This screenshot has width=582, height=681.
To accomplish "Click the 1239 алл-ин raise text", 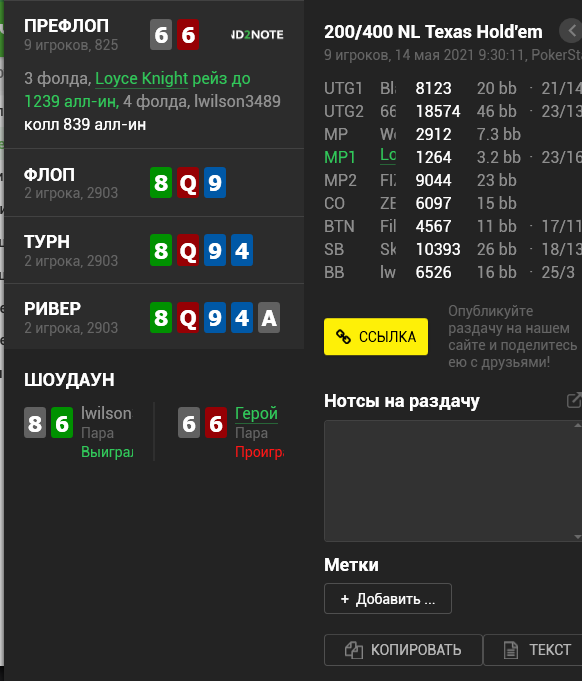I will (72, 102).
